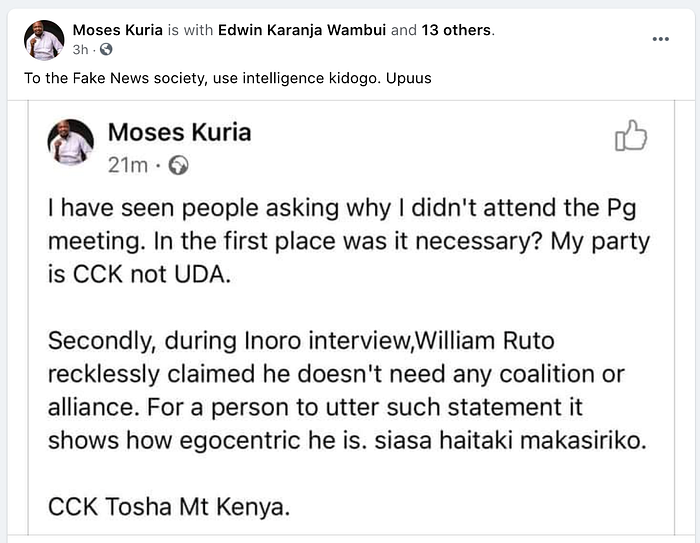Click the globe icon beside 3h
700x543 pixels.
tap(107, 50)
